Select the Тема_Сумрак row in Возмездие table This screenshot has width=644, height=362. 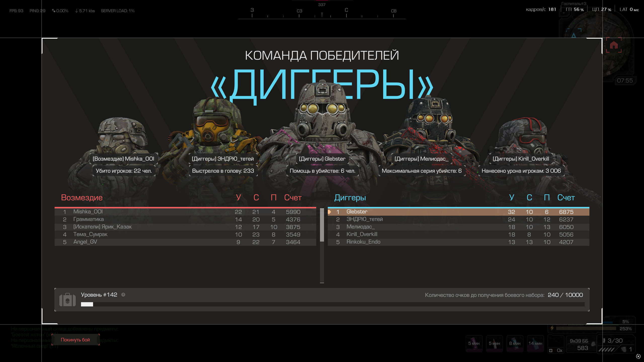click(x=185, y=235)
